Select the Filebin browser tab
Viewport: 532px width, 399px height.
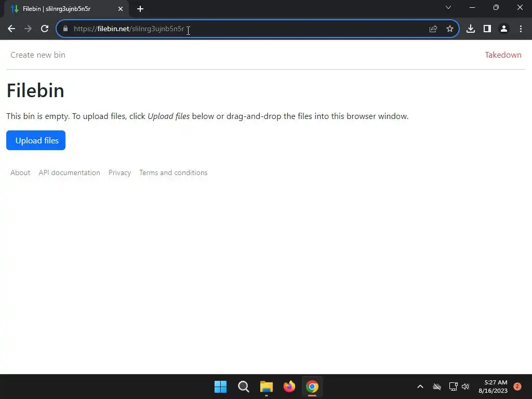(x=66, y=9)
